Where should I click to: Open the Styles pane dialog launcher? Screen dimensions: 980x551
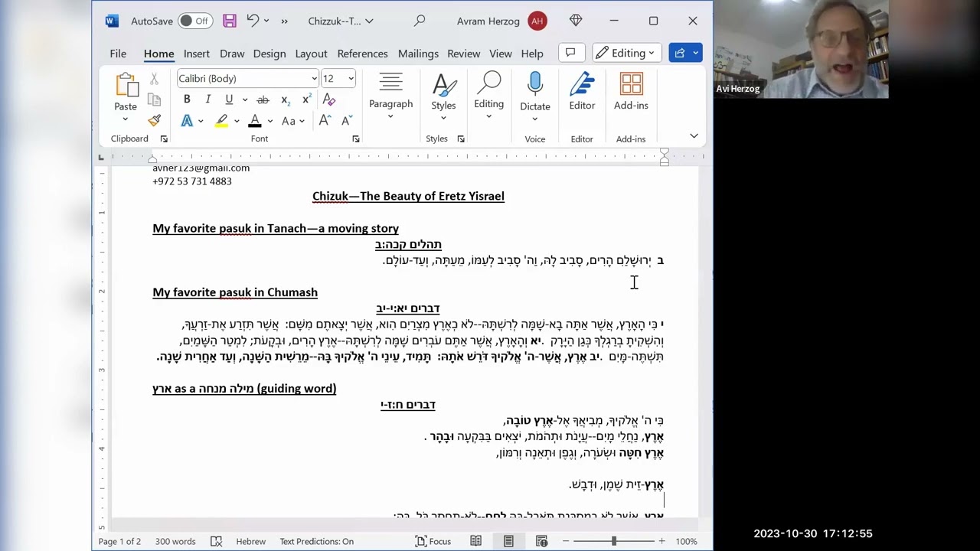[x=461, y=139]
